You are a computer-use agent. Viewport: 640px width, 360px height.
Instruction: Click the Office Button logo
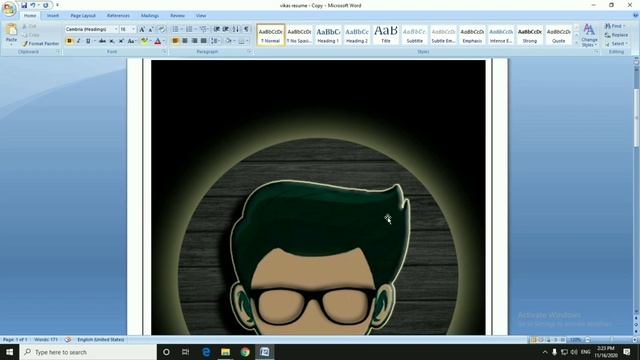[9, 8]
